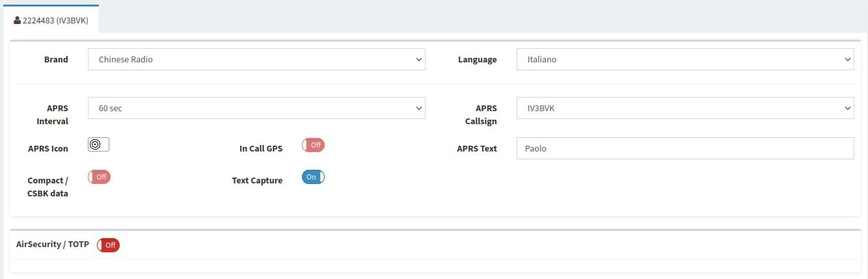
Task: Turn off the Text Capture toggle
Action: coord(313,177)
